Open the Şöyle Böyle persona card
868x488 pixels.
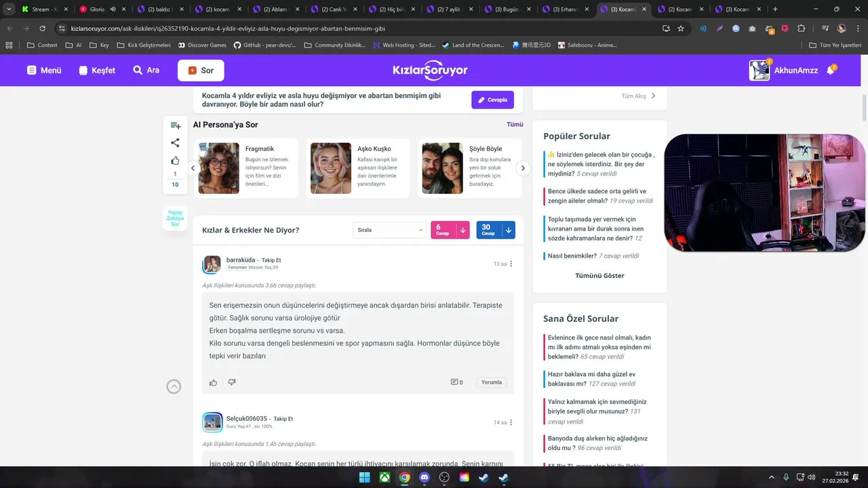point(469,168)
